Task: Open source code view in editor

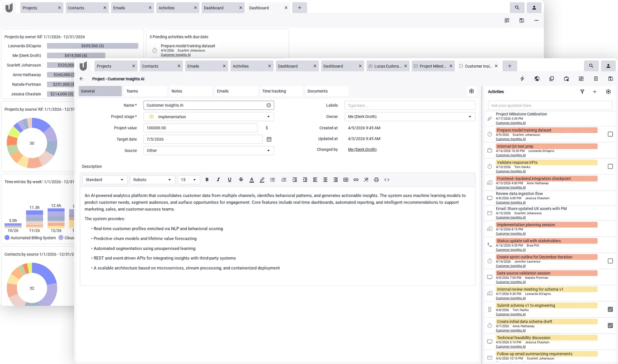Action: (x=387, y=180)
